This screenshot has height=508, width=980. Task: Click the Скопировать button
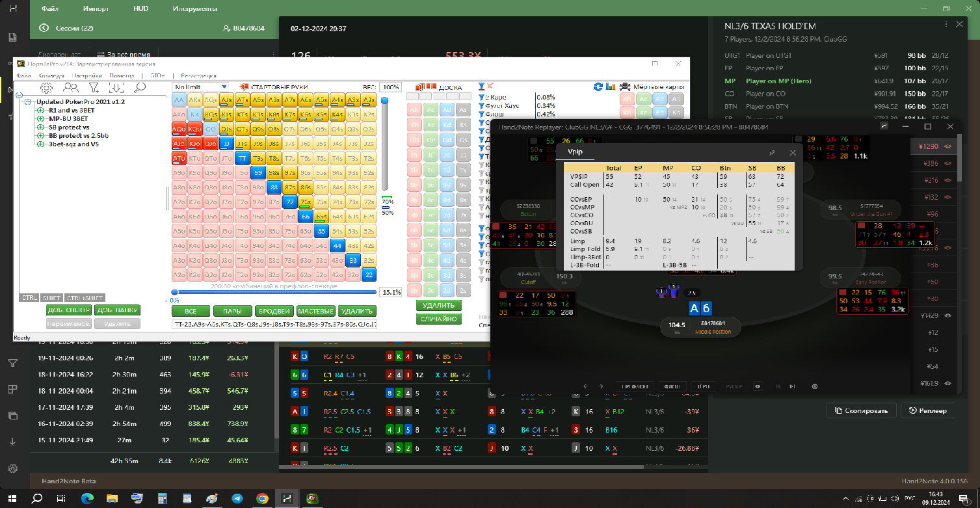tap(862, 410)
